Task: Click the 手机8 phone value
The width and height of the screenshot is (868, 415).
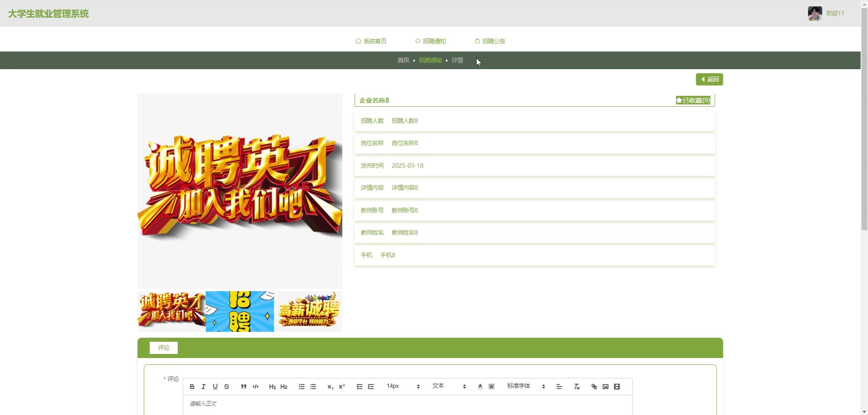Action: (x=387, y=255)
